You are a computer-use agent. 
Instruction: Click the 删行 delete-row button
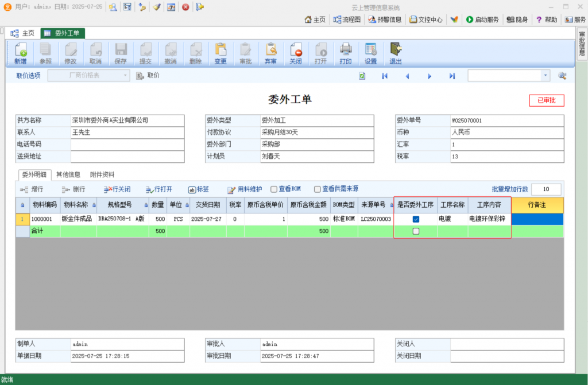pos(73,189)
